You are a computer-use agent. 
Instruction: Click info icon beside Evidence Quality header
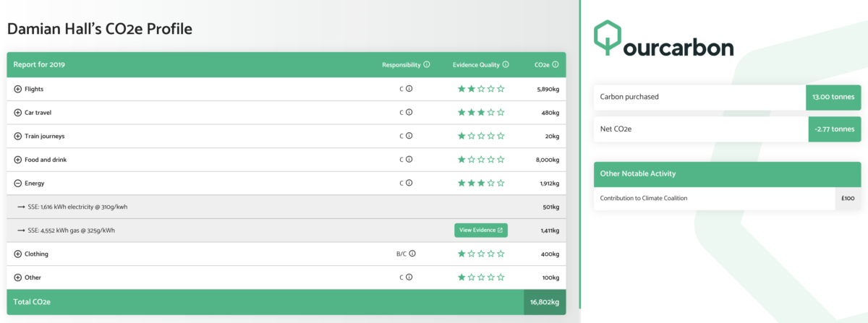[x=506, y=64]
